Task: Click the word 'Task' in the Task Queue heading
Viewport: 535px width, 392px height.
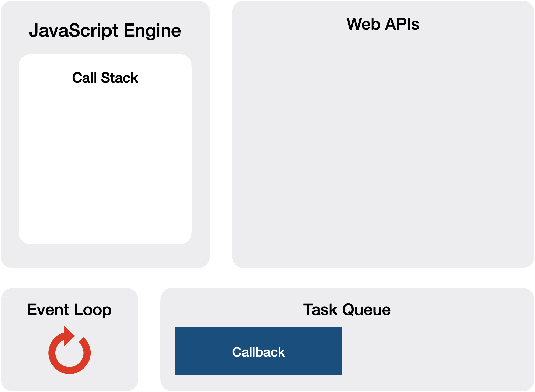Action: (x=320, y=310)
